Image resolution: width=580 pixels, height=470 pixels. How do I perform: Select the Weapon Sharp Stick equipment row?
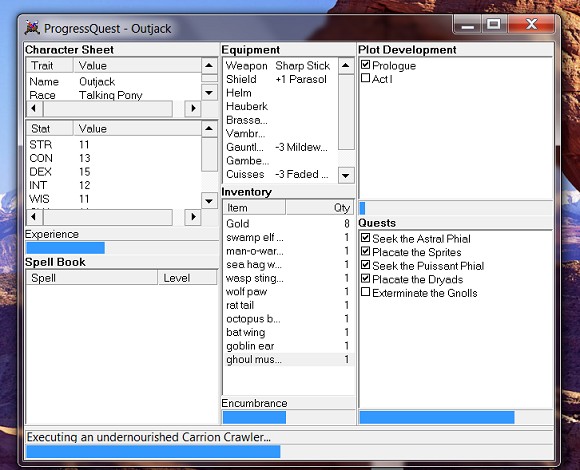[280, 66]
